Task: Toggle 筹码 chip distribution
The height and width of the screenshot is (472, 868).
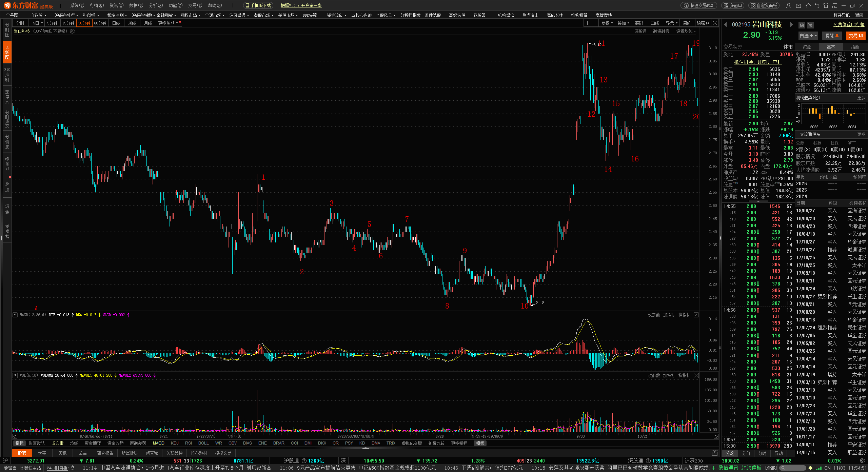Action: pyautogui.click(x=639, y=23)
